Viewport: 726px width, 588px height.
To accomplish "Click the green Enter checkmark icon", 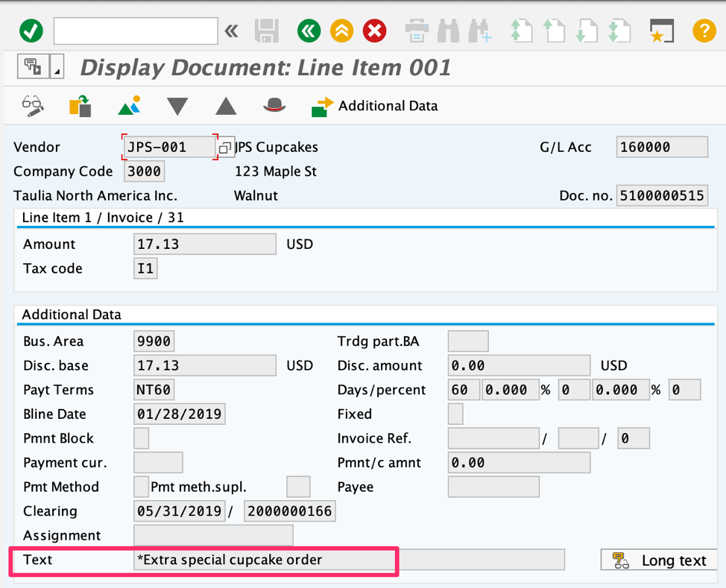I will click(x=31, y=31).
